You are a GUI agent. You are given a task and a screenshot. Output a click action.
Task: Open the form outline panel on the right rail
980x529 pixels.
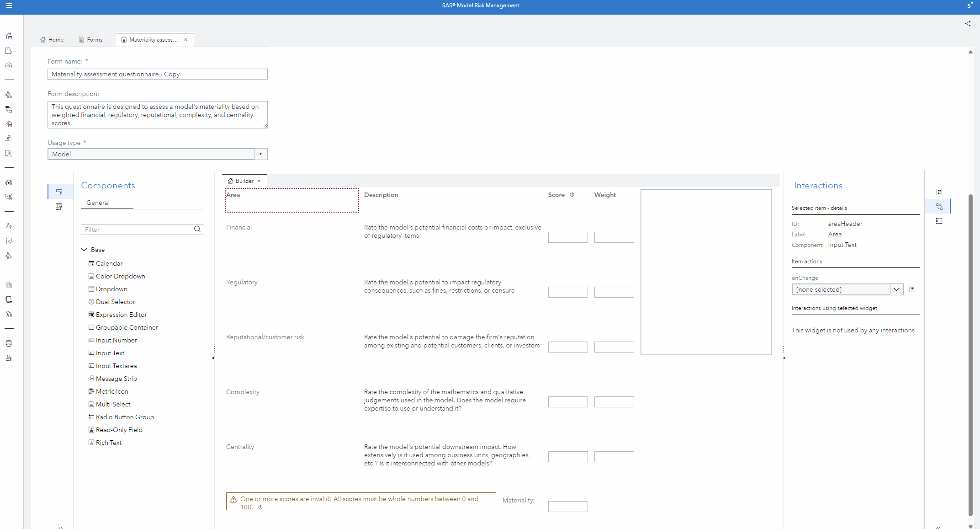939,192
